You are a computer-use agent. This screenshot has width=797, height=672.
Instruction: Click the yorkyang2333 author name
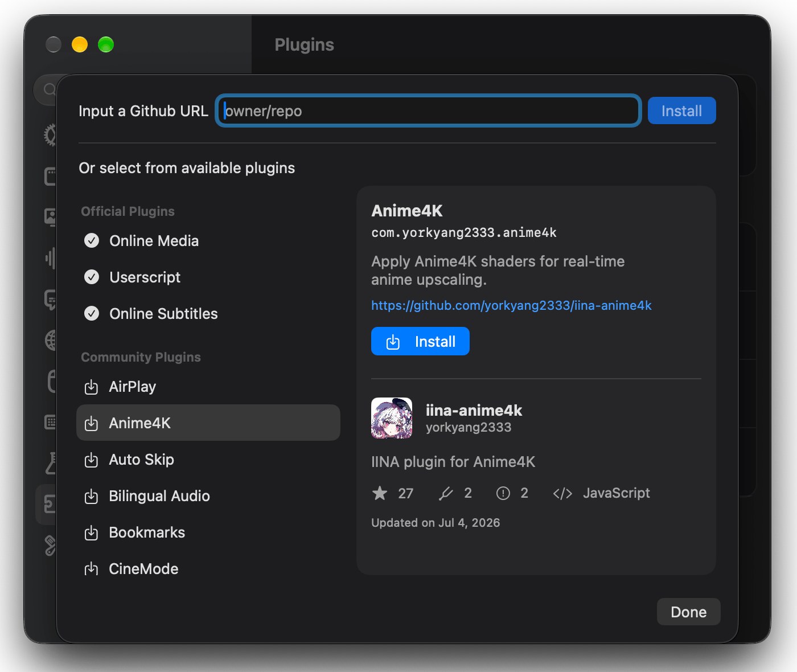point(469,427)
